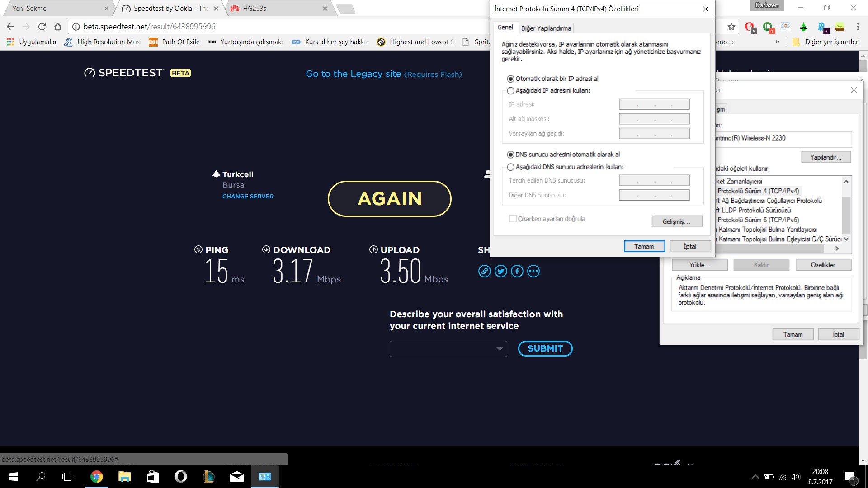868x488 pixels.
Task: Open File Explorer from the taskbar
Action: [124, 477]
